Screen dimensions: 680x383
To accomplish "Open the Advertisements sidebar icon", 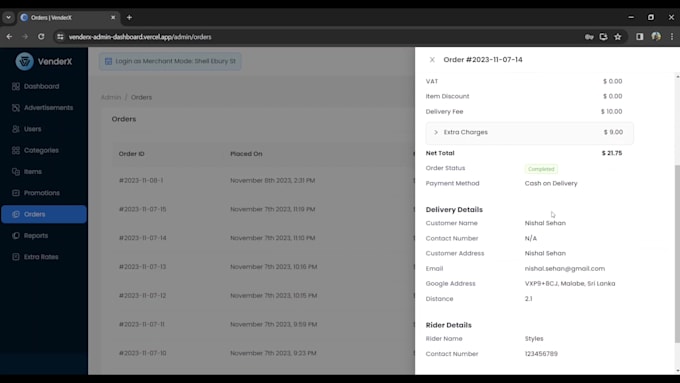I will (16, 108).
